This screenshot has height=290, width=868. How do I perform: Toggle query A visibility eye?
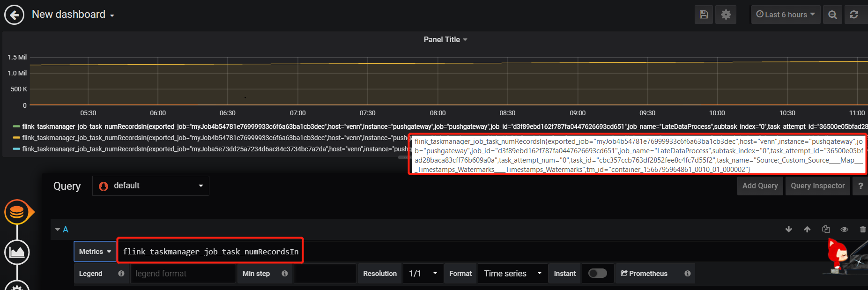click(x=844, y=230)
